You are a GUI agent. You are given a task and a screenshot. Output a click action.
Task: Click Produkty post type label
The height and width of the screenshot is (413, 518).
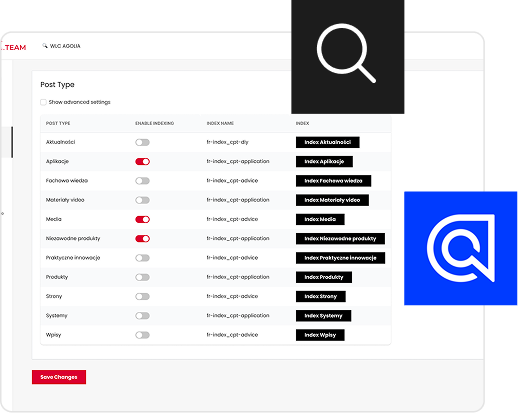pos(57,277)
